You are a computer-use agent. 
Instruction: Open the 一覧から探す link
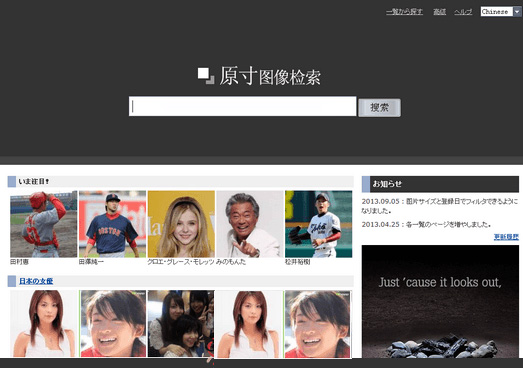(404, 12)
